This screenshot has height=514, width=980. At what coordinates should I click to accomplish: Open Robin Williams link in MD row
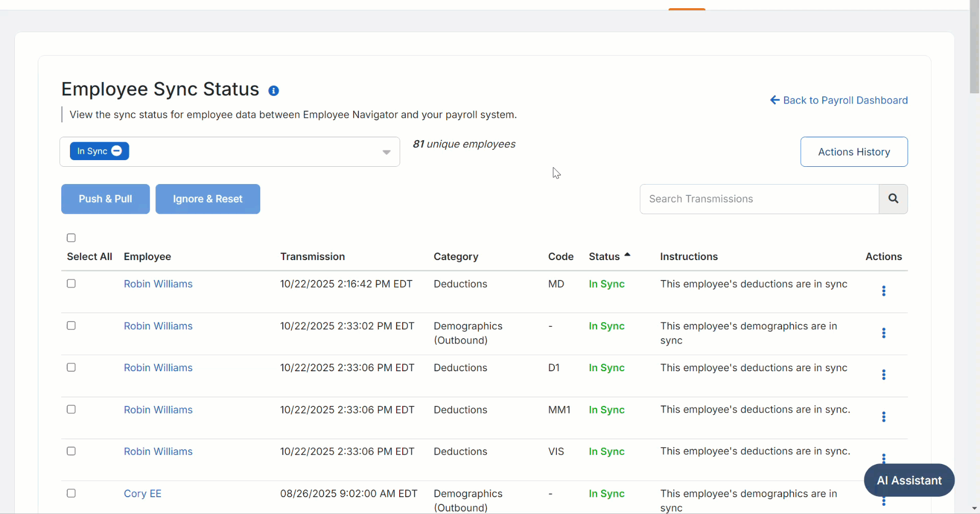pos(158,284)
